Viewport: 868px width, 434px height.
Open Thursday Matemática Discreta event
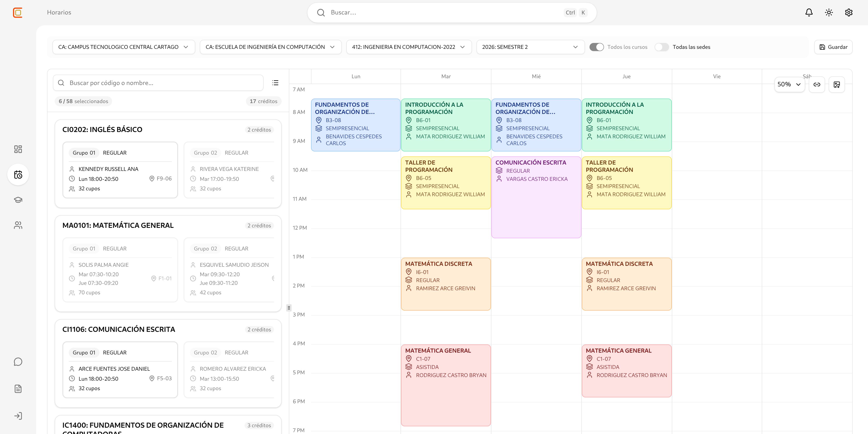[x=626, y=284]
